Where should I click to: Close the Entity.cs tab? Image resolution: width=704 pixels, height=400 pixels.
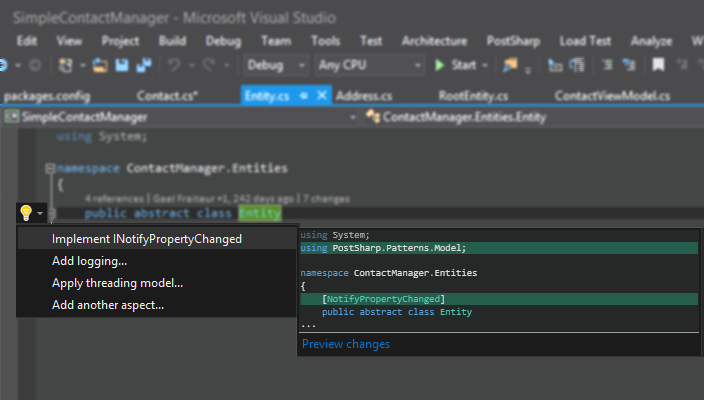322,95
